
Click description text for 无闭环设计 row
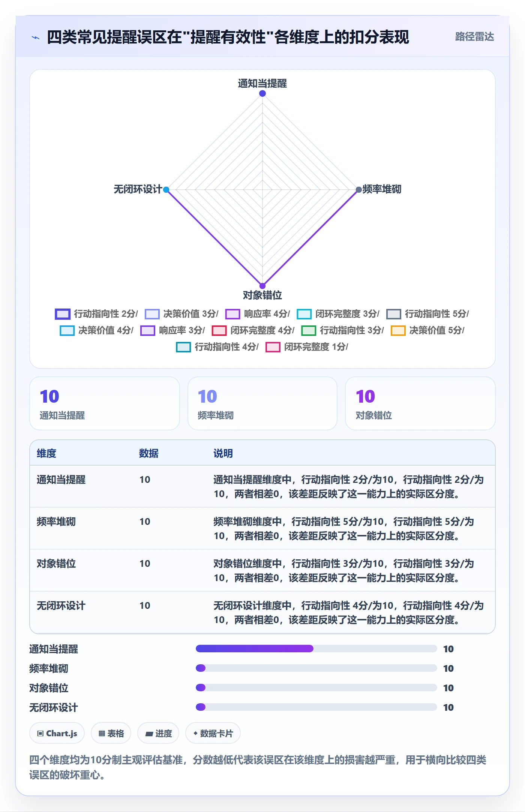point(349,613)
